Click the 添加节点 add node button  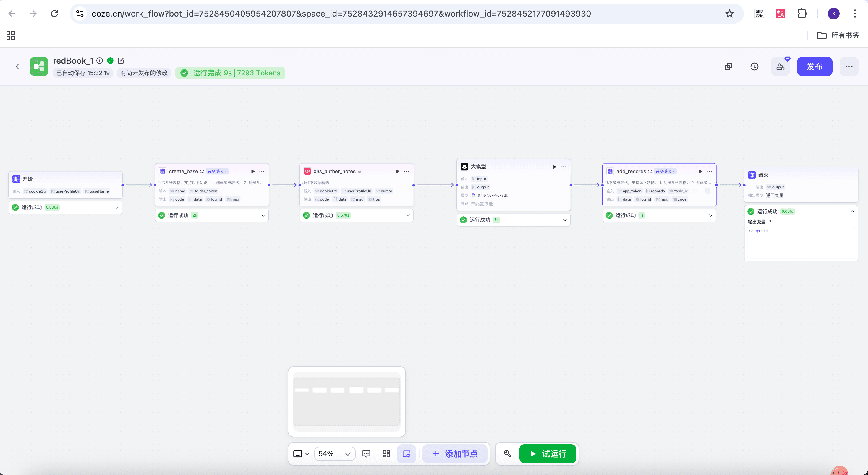[x=455, y=454]
